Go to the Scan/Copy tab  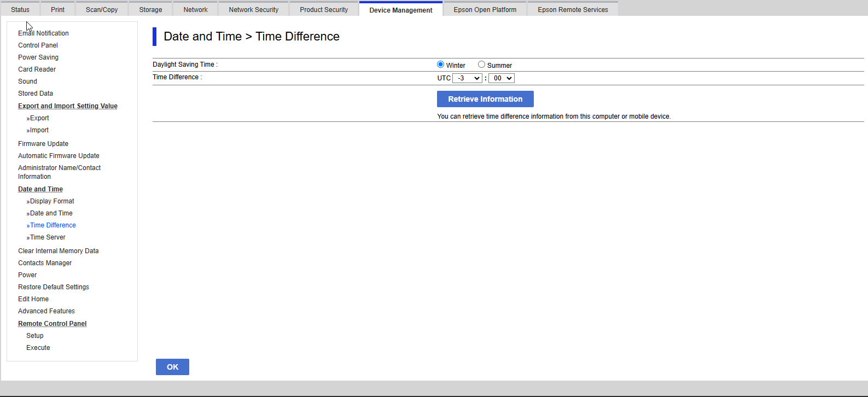(102, 10)
